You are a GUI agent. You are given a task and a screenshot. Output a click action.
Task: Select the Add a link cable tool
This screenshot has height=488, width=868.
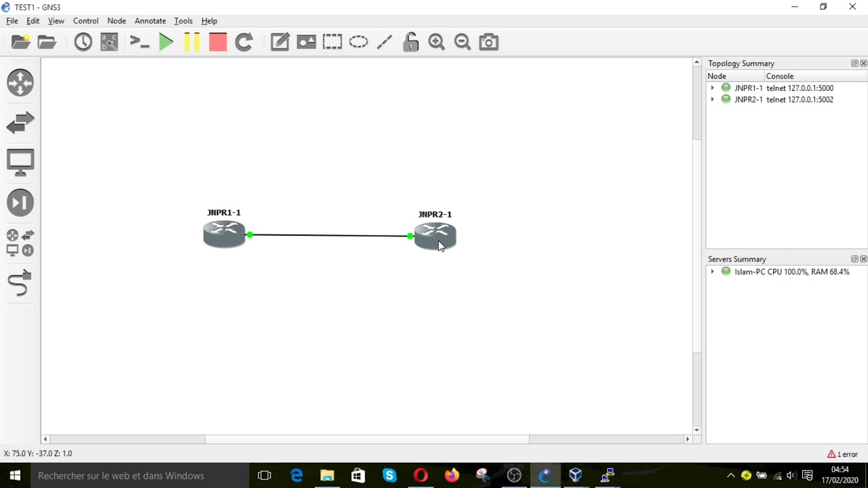click(x=20, y=283)
